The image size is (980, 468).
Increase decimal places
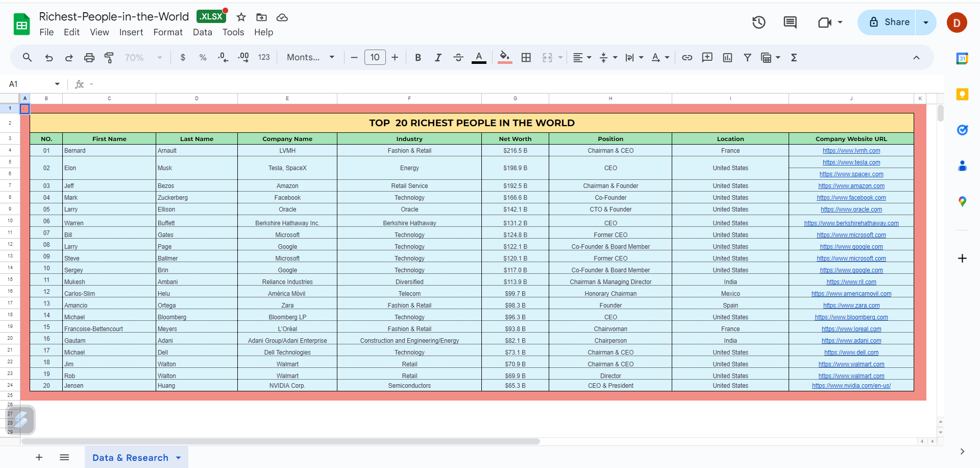click(x=243, y=58)
